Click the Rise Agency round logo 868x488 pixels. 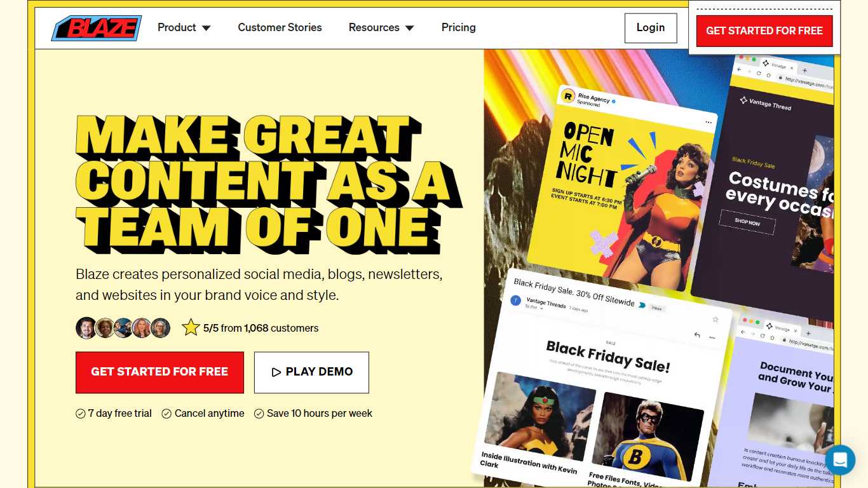pos(567,97)
